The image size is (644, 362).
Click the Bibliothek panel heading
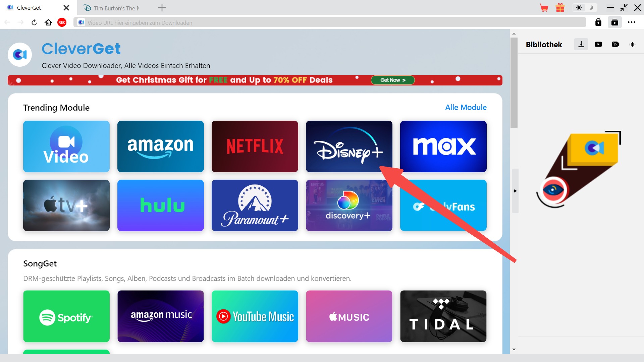tap(544, 45)
